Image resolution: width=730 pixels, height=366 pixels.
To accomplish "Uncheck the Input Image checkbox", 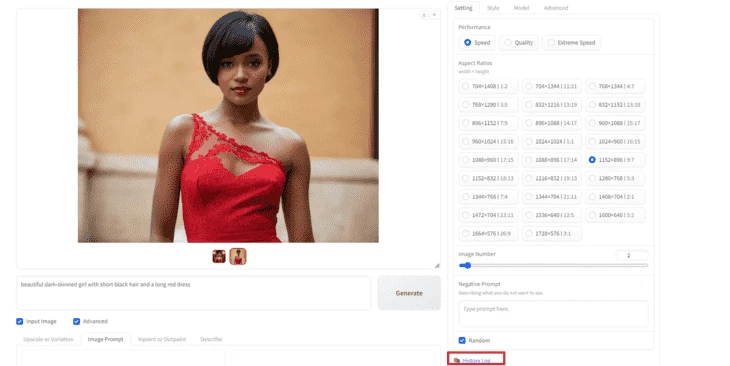I will click(20, 321).
